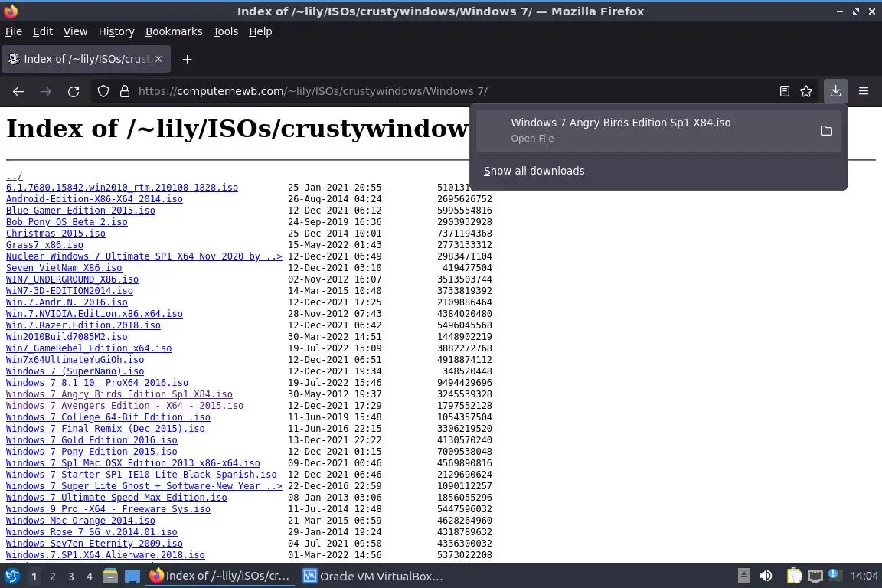The height and width of the screenshot is (588, 882).
Task: Click Windows_7_Pony_Edition_2015.iso link
Action: click(x=91, y=451)
